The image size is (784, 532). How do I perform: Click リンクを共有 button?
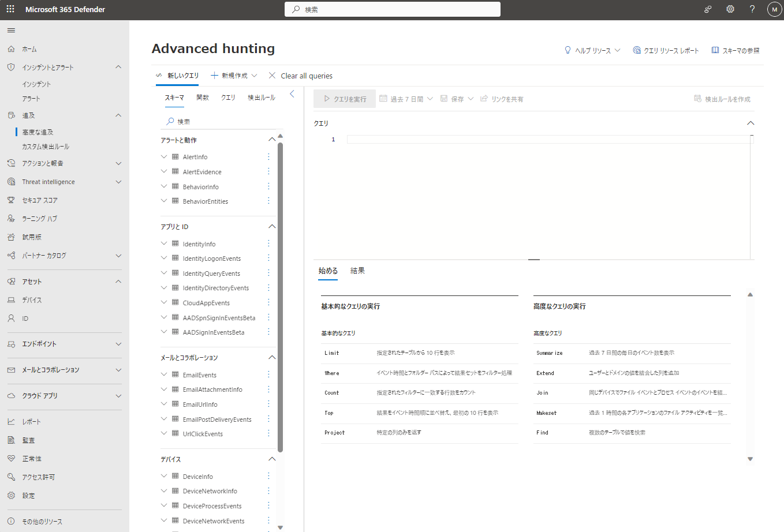tap(502, 99)
